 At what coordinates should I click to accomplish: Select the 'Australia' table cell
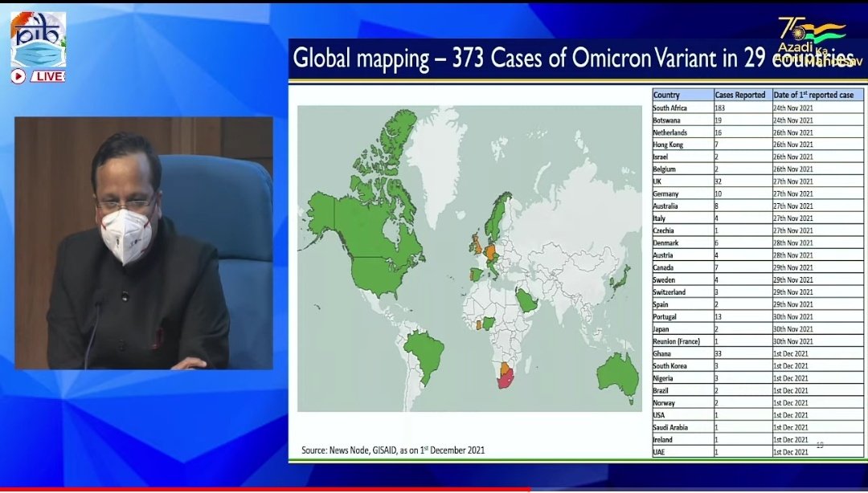pos(683,206)
